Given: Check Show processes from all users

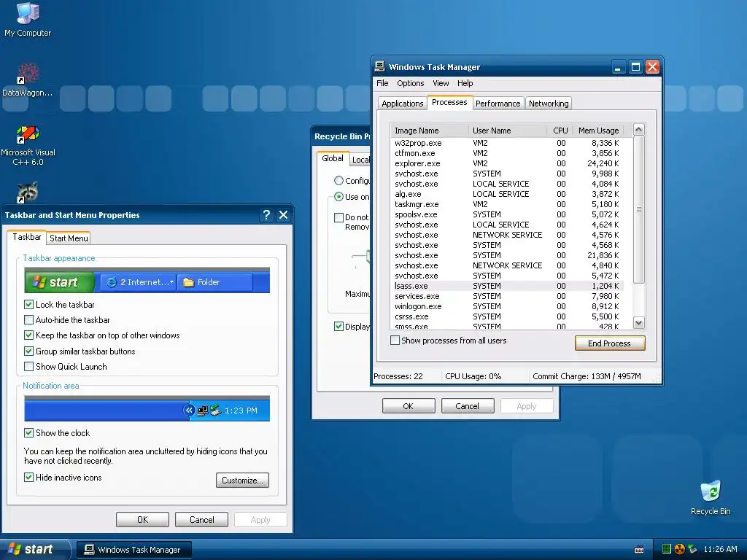Looking at the screenshot, I should [x=395, y=341].
